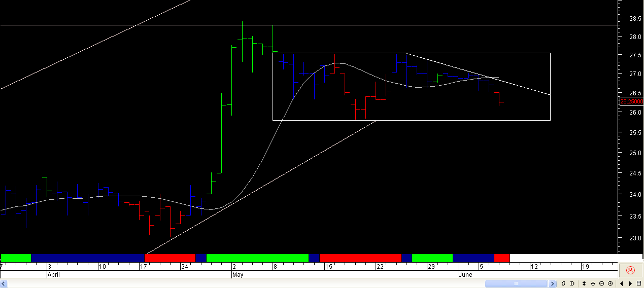Click the 25.0 price axis label
Image resolution: width=644 pixels, height=288 pixels.
click(635, 153)
